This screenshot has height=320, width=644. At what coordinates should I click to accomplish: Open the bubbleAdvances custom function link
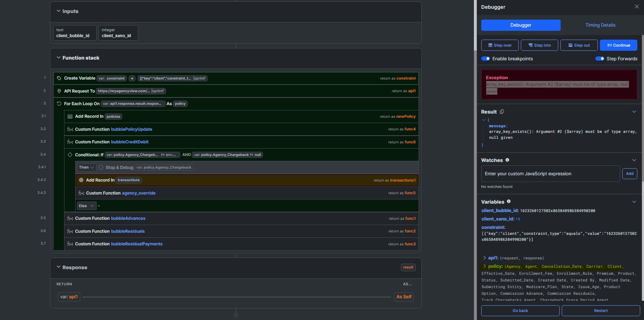click(x=128, y=218)
